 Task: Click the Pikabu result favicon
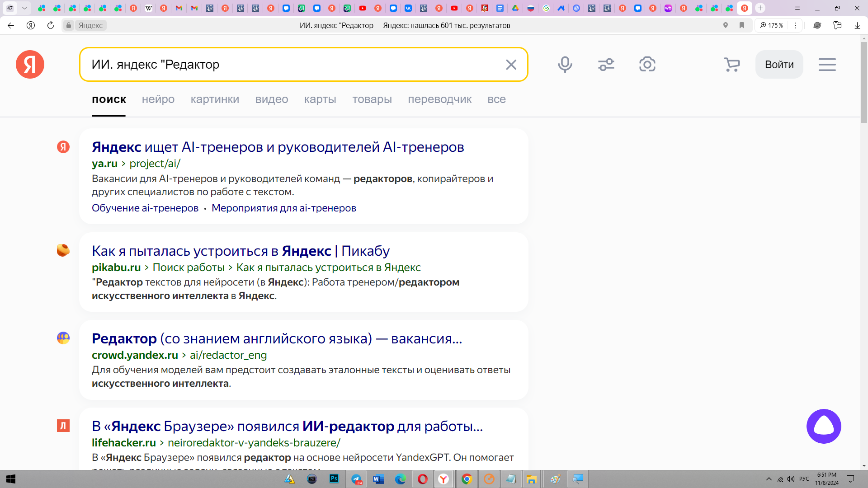(x=63, y=250)
